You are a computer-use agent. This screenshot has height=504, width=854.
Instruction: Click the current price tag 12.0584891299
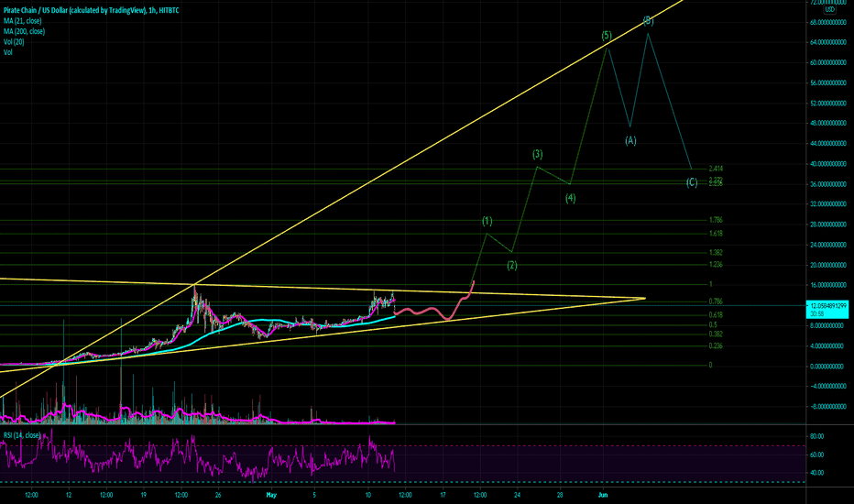pos(827,310)
